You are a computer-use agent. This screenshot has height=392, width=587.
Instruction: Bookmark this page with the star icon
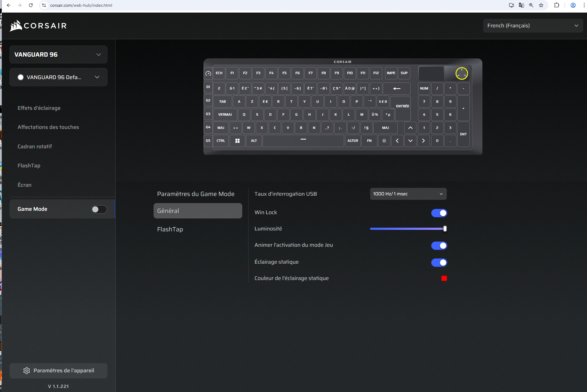[x=541, y=5]
